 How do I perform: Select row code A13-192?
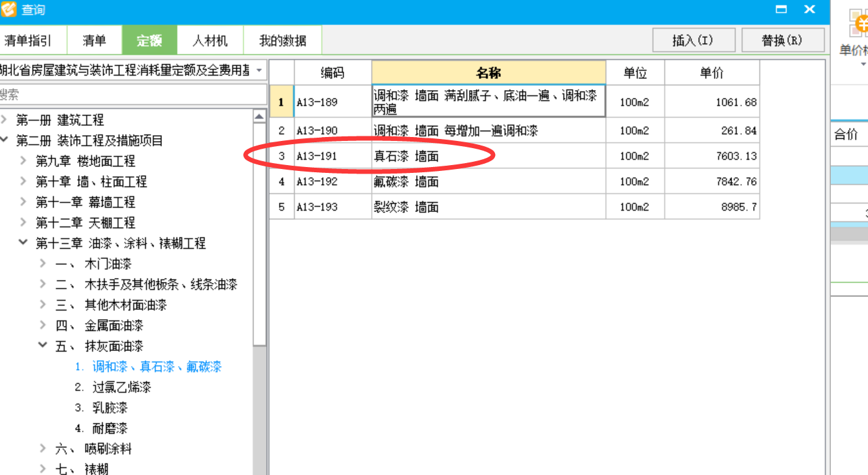(x=332, y=181)
